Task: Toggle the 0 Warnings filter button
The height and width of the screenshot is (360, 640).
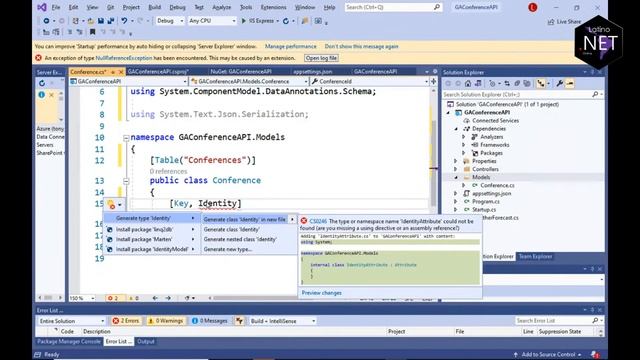Action: pyautogui.click(x=165, y=321)
